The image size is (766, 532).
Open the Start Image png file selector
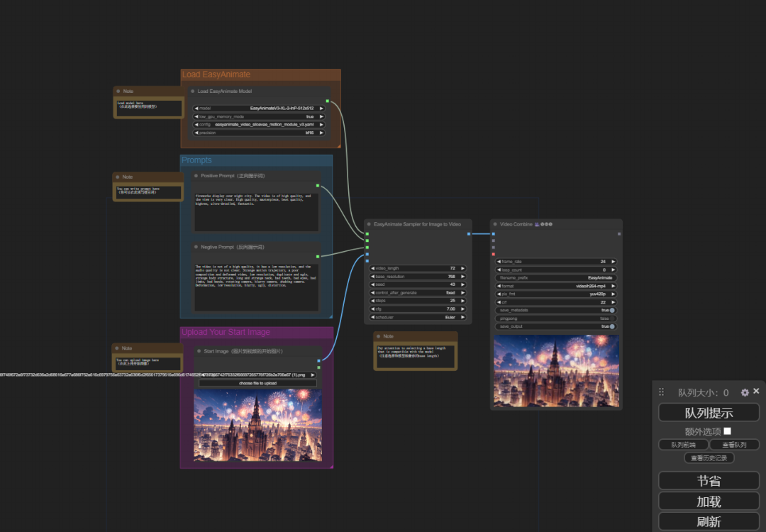coord(257,375)
